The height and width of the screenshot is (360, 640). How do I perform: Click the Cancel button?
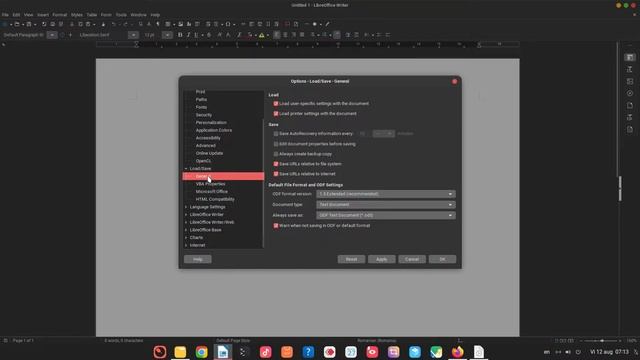412,259
